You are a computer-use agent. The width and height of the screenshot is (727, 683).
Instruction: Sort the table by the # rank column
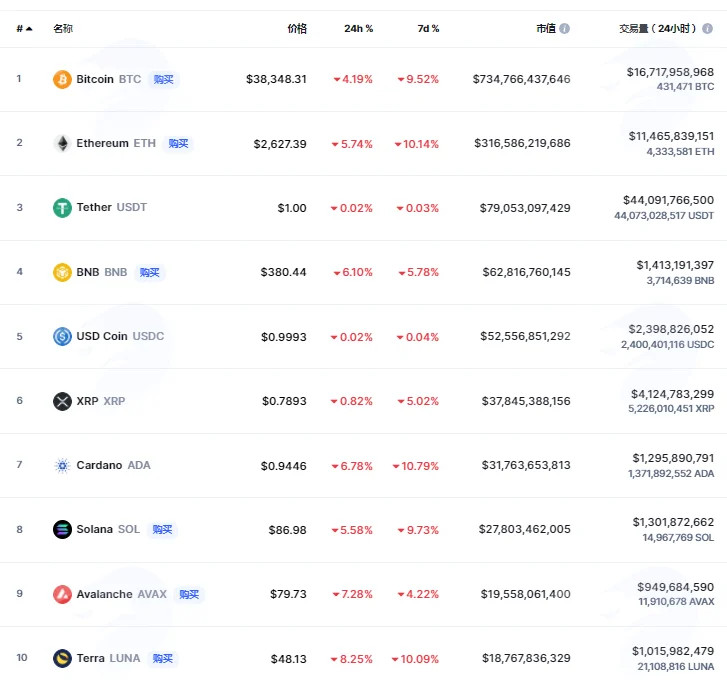[x=24, y=29]
